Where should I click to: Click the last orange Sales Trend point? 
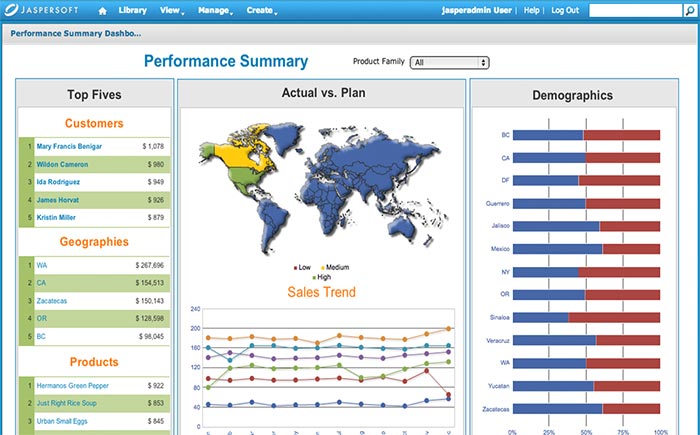449,329
